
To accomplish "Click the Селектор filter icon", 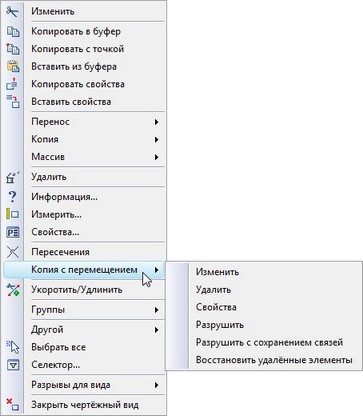I will point(13,365).
